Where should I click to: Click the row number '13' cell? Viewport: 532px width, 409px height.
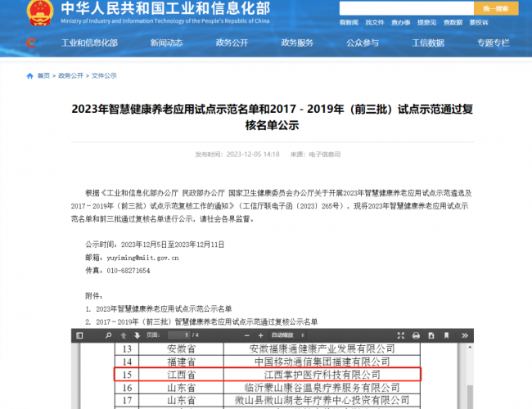tap(127, 348)
